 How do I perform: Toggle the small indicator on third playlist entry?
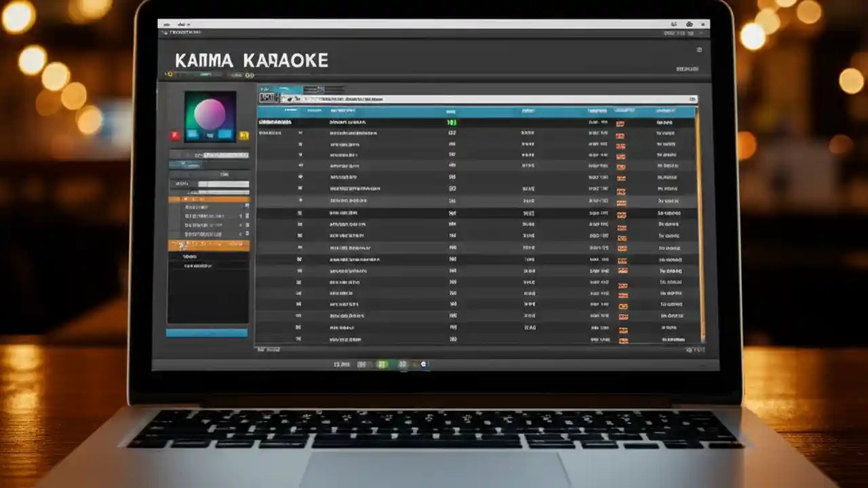pyautogui.click(x=247, y=225)
